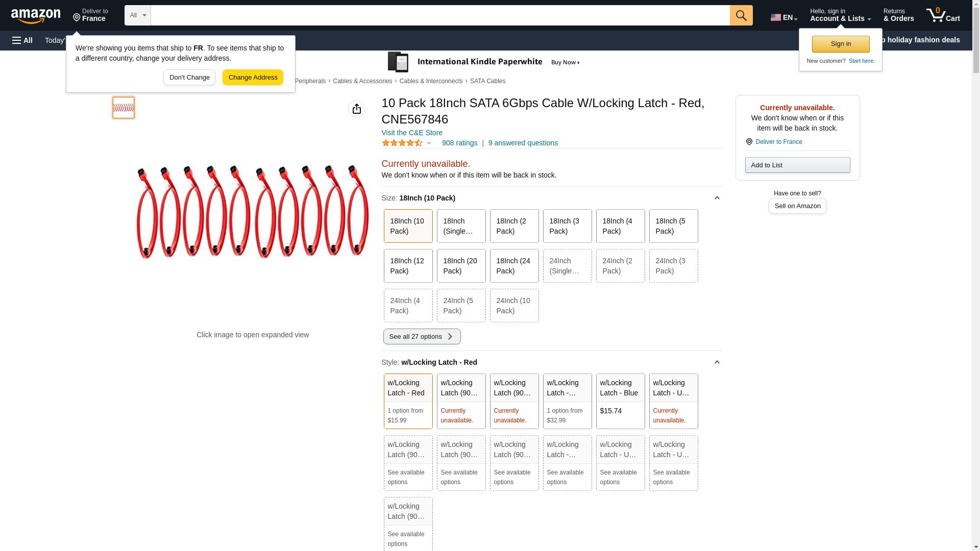The image size is (980, 551).
Task: Collapse the Style options section
Action: [x=717, y=362]
